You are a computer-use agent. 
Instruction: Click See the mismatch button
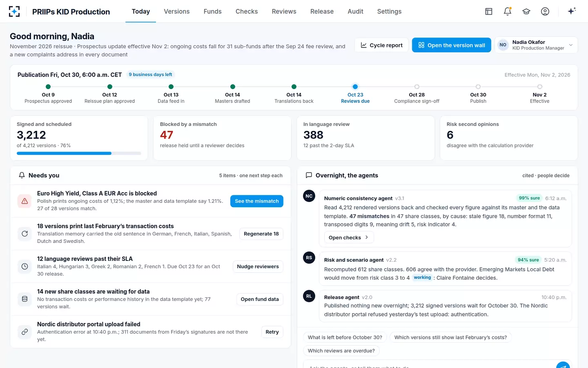click(x=257, y=201)
